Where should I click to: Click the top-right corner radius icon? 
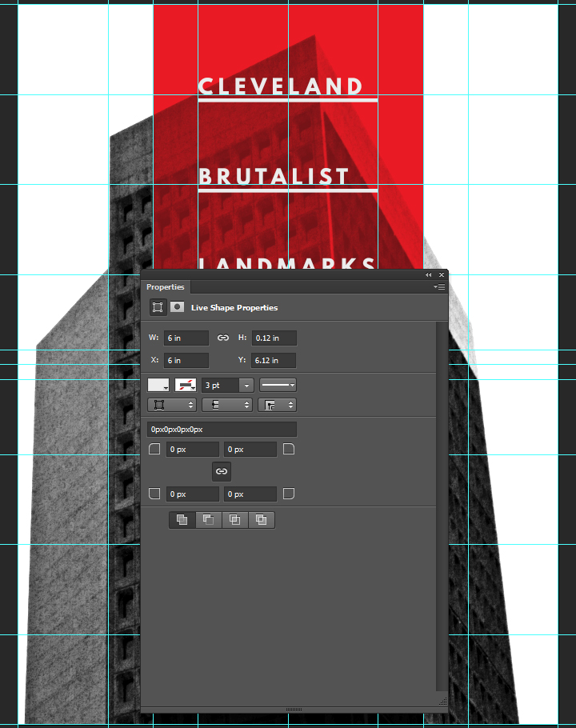(x=289, y=449)
